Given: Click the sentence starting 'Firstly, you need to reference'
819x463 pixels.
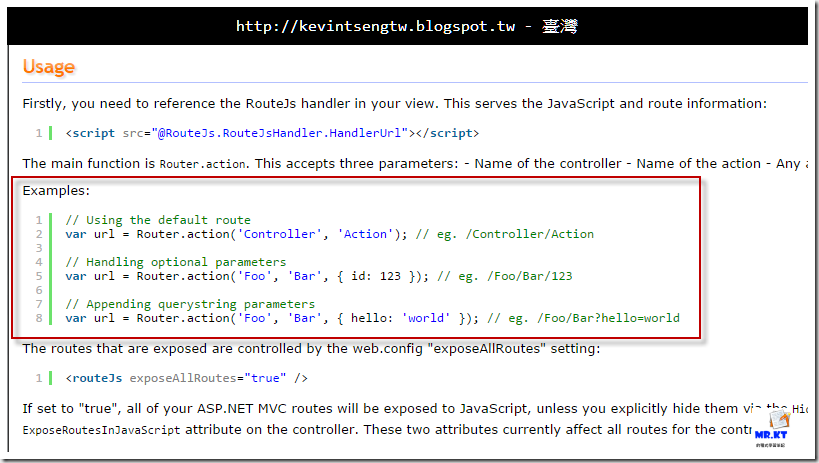Looking at the screenshot, I should point(394,103).
